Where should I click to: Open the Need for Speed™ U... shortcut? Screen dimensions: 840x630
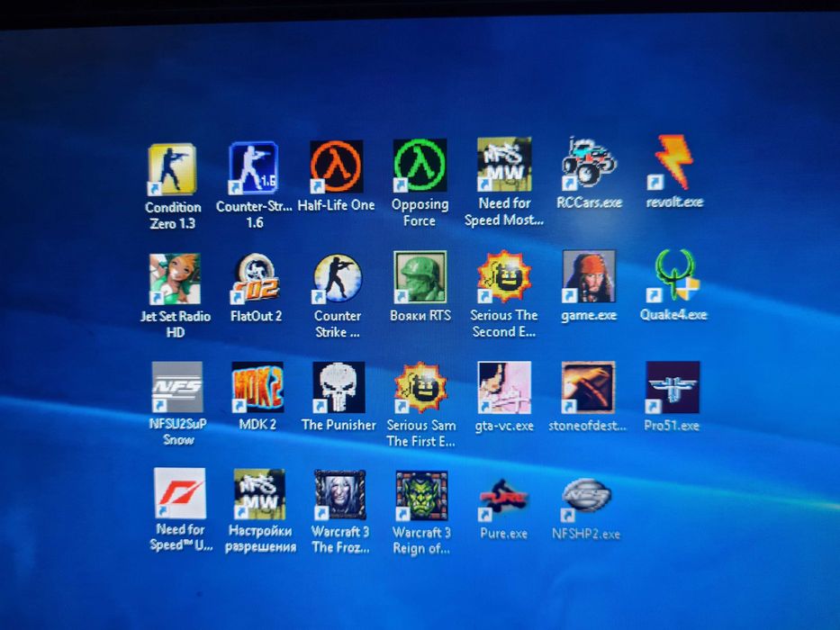click(179, 493)
